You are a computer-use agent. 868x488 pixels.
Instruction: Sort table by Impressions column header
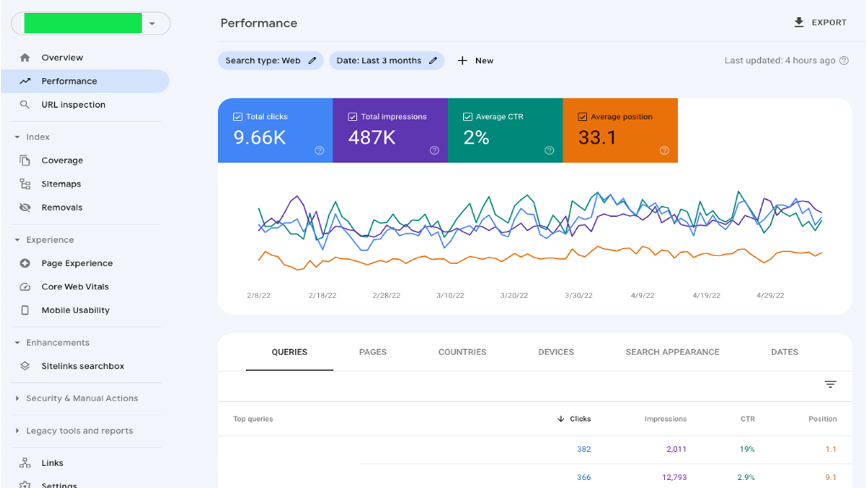click(x=665, y=419)
